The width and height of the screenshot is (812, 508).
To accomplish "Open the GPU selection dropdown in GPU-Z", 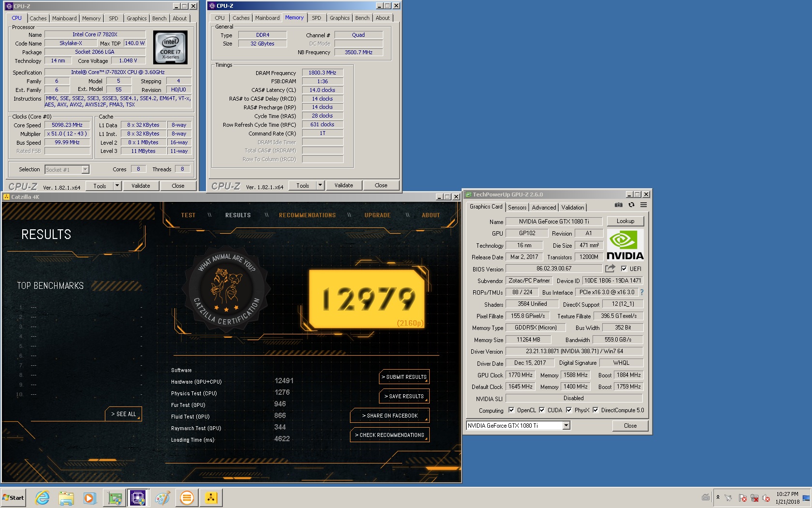I will point(566,426).
